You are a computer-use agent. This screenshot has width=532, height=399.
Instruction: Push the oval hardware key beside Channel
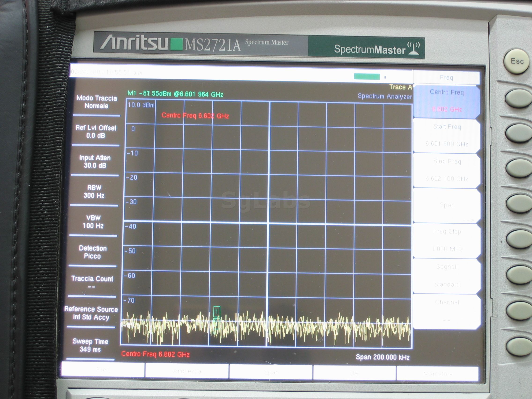pyautogui.click(x=519, y=311)
